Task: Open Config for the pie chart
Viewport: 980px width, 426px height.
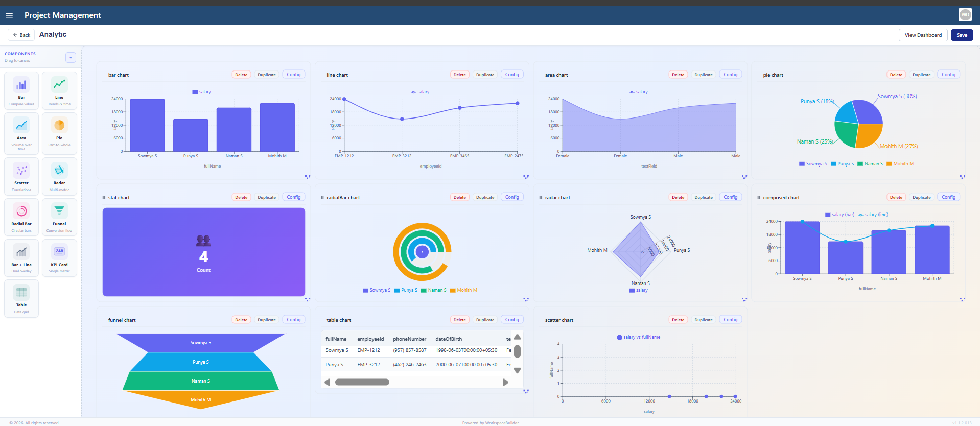Action: [x=948, y=75]
